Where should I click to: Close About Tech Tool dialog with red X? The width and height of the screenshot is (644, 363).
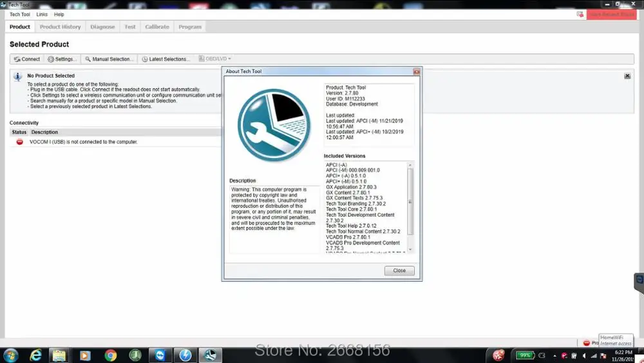(x=417, y=72)
